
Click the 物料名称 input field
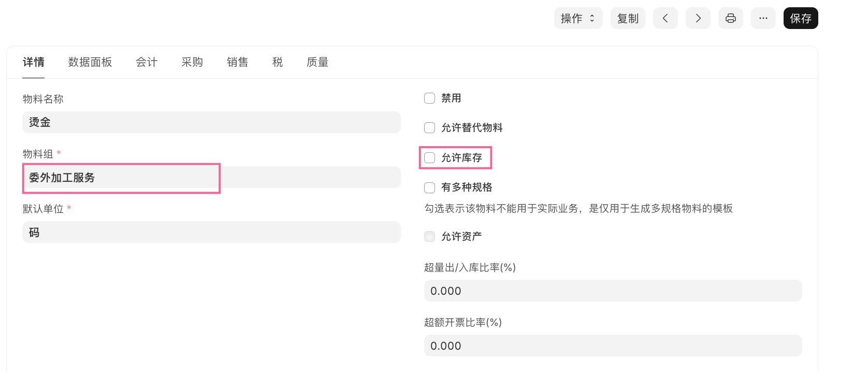pos(211,122)
